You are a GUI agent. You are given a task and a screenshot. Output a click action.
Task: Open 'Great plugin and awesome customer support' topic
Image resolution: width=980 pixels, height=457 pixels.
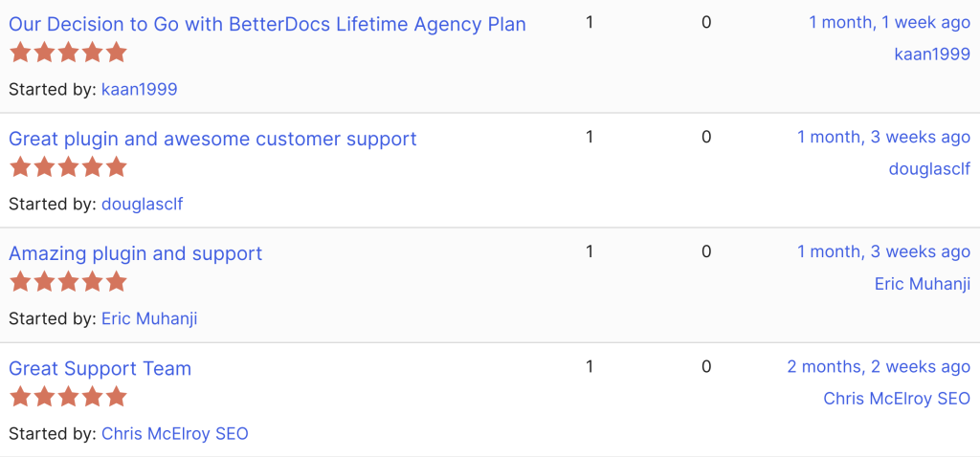pyautogui.click(x=212, y=139)
